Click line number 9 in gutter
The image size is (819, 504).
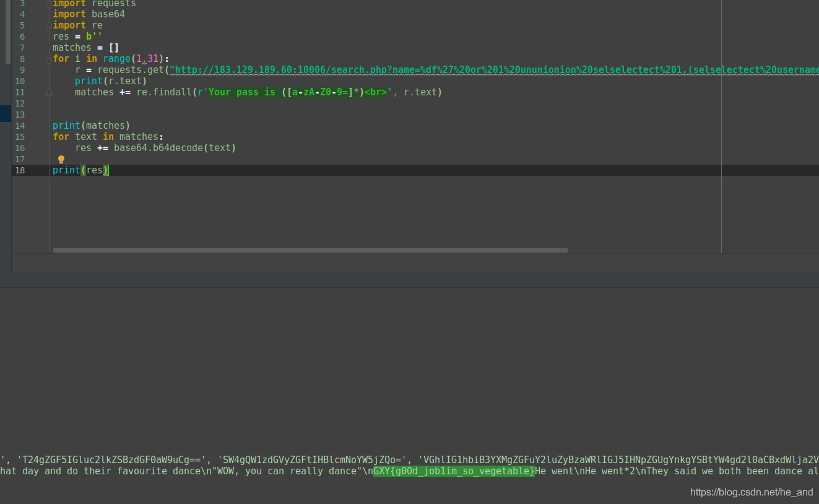pos(22,70)
